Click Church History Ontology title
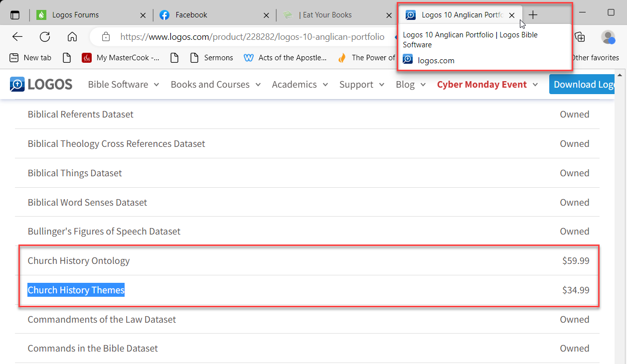 point(79,260)
